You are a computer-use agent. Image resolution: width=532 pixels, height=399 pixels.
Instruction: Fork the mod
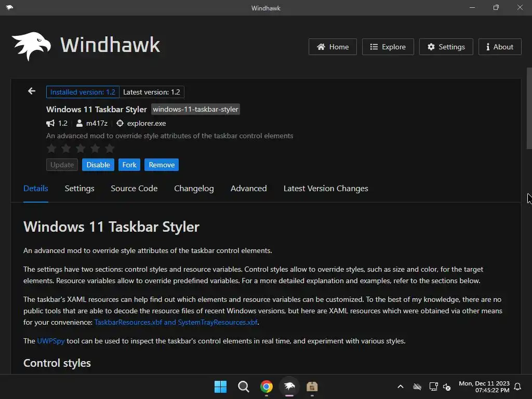[x=129, y=165]
